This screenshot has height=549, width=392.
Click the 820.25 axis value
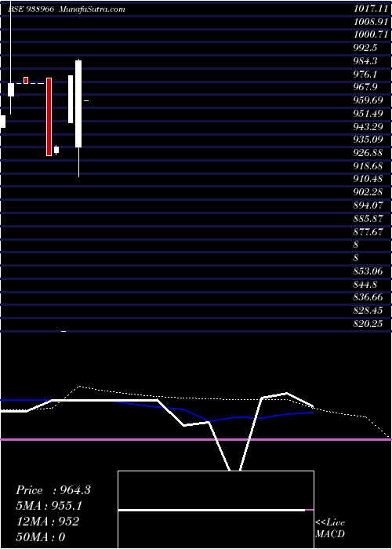coord(368,324)
